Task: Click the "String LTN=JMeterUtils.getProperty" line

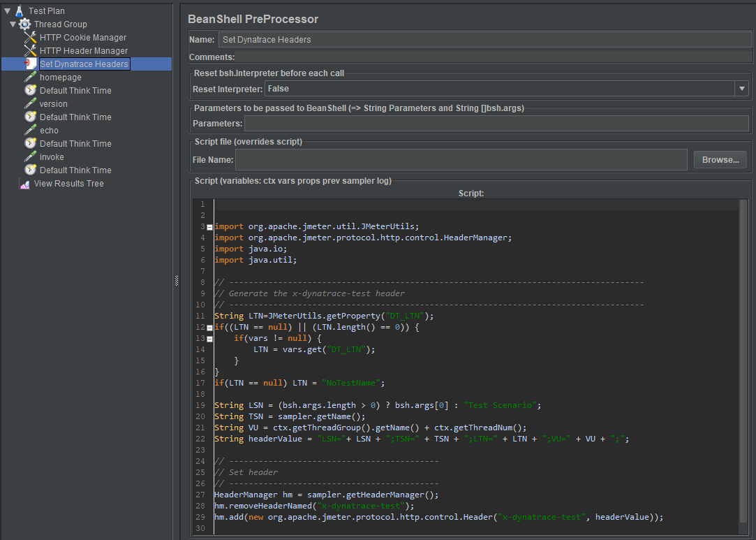Action: pyautogui.click(x=324, y=316)
